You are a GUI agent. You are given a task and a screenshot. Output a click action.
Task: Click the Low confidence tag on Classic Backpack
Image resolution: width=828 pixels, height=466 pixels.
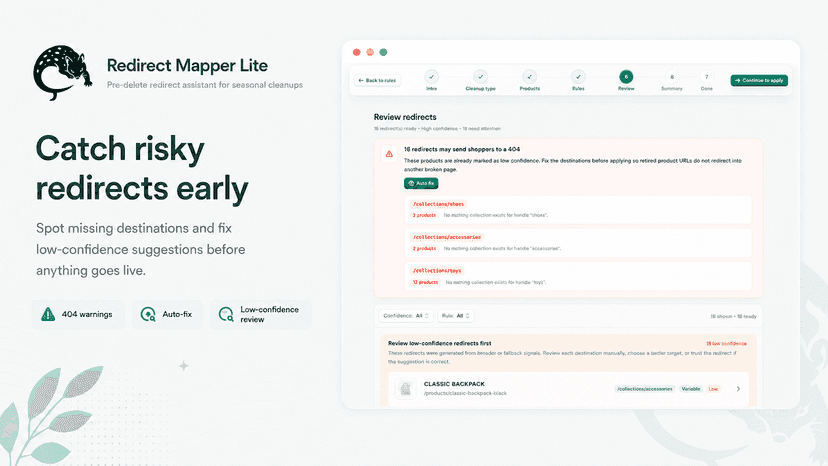click(713, 389)
